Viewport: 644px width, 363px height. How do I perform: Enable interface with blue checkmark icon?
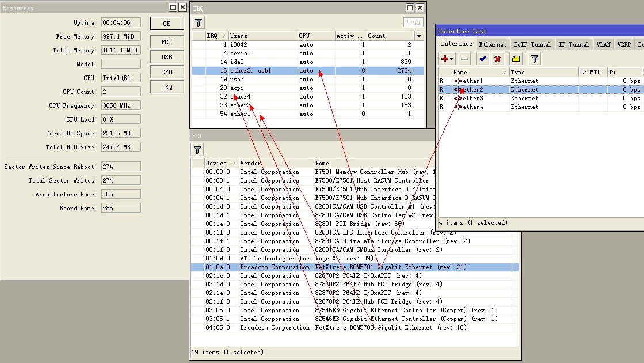click(x=483, y=59)
